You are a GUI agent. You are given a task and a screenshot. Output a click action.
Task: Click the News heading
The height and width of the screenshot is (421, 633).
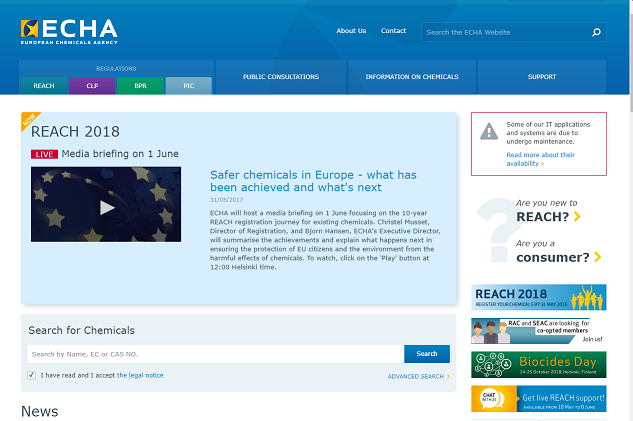[x=40, y=411]
